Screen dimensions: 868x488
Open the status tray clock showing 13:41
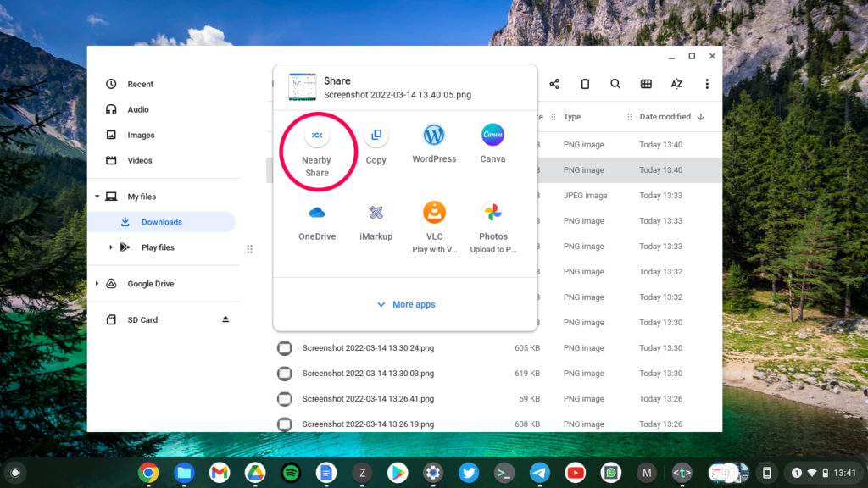[845, 473]
